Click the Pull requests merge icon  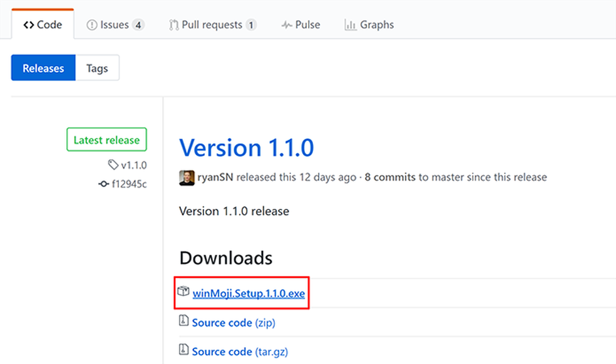(173, 25)
